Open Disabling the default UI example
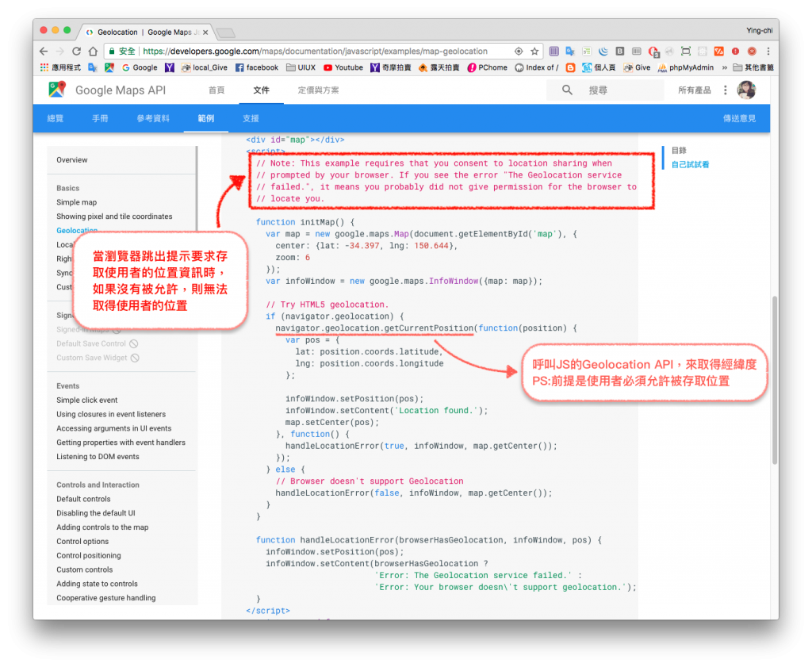 coord(96,513)
